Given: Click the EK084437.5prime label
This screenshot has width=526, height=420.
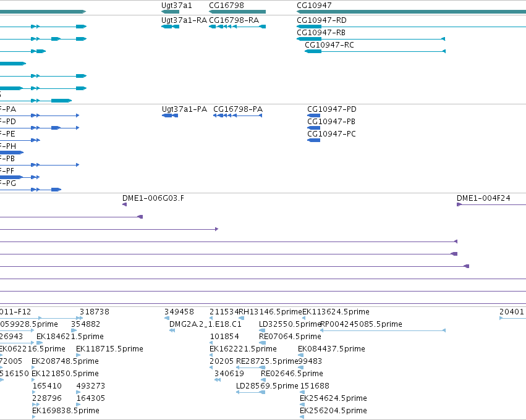Looking at the screenshot, I should click(x=331, y=349).
